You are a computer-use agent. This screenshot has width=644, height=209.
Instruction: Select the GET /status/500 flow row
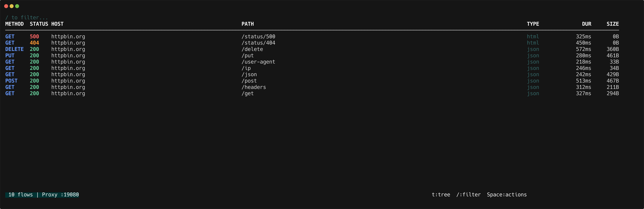click(x=150, y=37)
